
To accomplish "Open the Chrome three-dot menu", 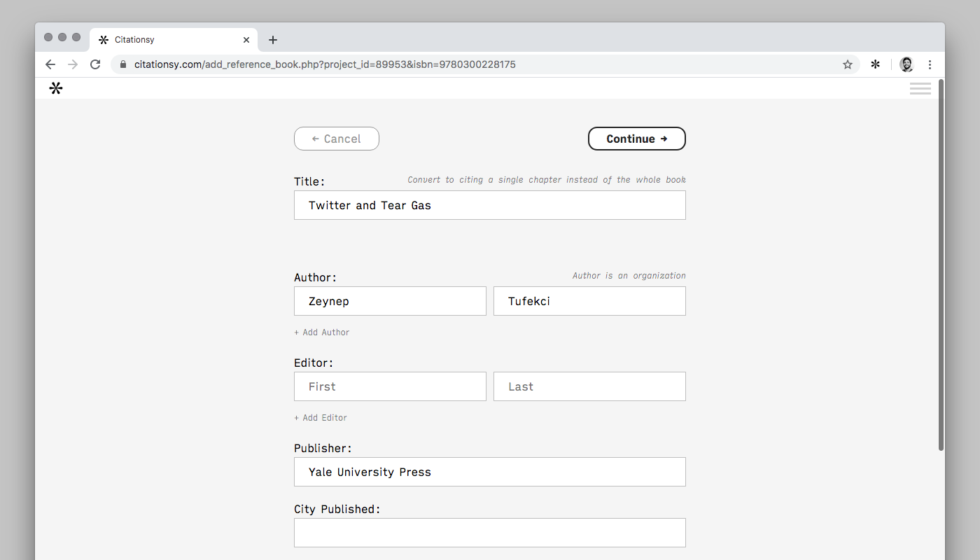I will (x=930, y=64).
